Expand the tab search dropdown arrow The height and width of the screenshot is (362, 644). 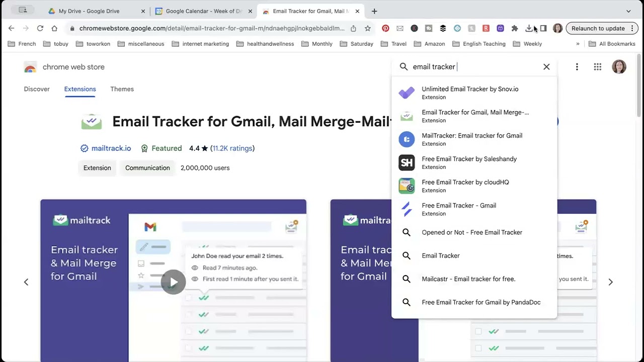[628, 11]
